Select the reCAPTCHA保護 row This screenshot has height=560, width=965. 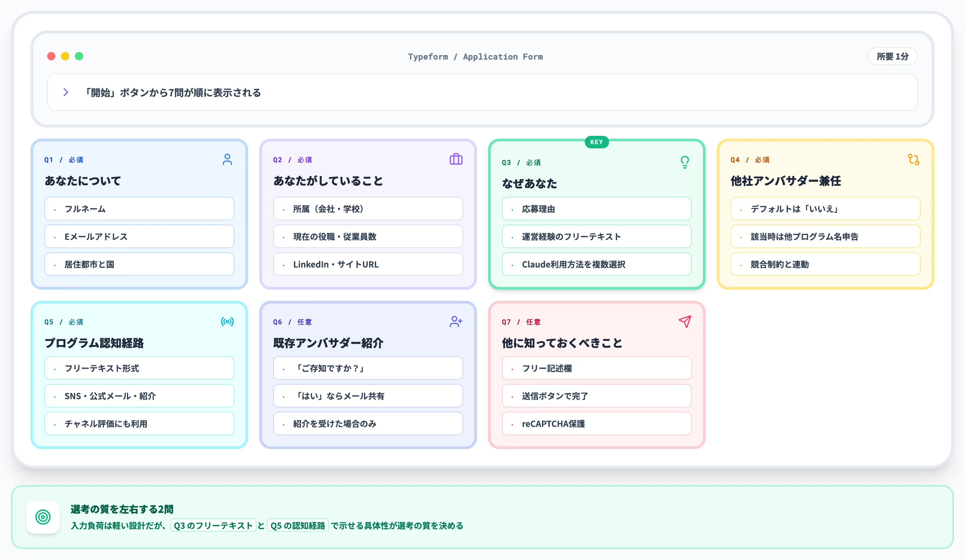pyautogui.click(x=597, y=424)
